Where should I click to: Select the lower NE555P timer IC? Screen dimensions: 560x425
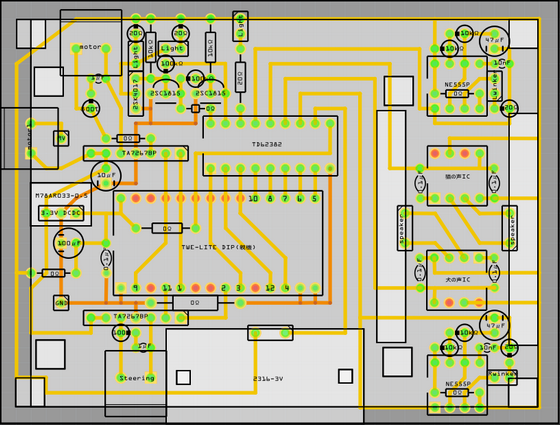point(457,385)
